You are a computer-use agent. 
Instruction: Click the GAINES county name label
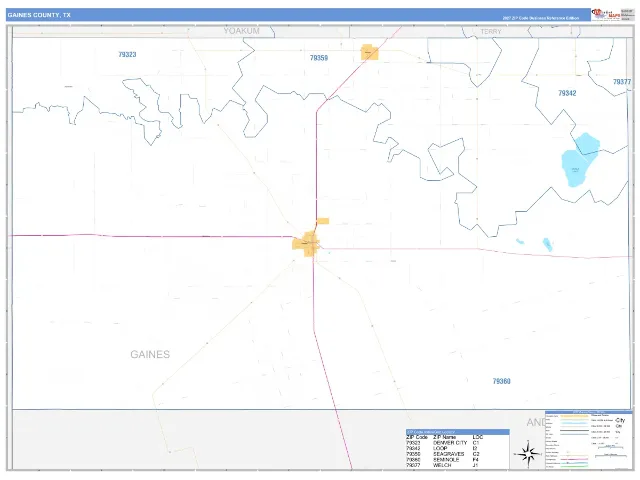150,354
